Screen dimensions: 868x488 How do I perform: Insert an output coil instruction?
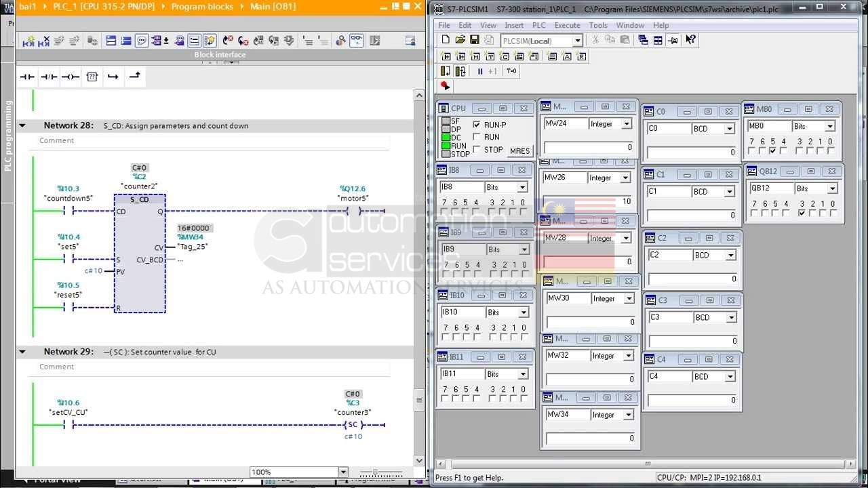(x=71, y=77)
